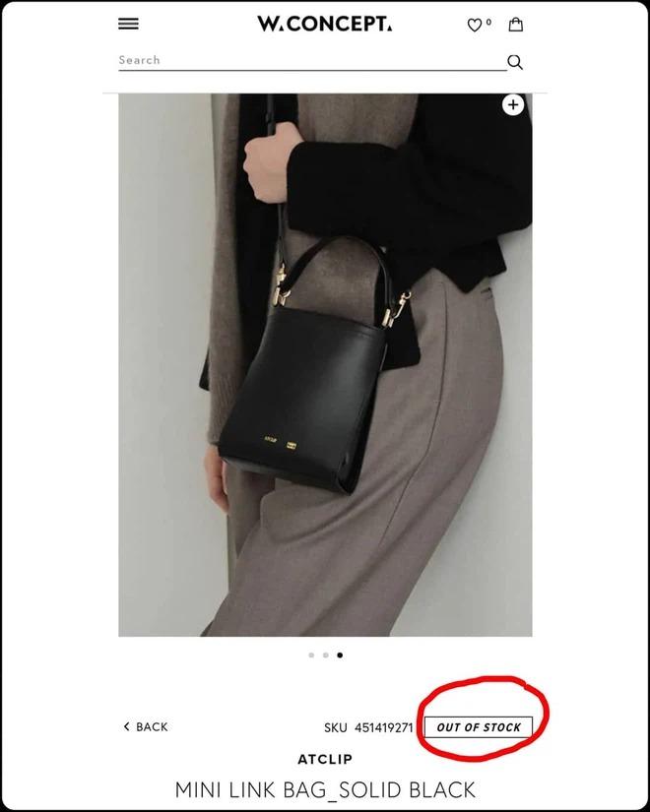Click the W.CONCEPT logo

tap(324, 24)
